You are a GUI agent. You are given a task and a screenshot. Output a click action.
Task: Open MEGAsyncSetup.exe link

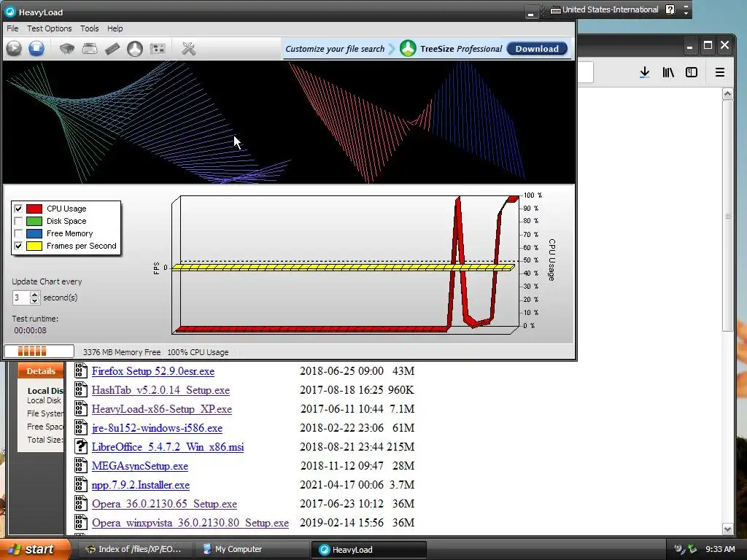tap(140, 466)
